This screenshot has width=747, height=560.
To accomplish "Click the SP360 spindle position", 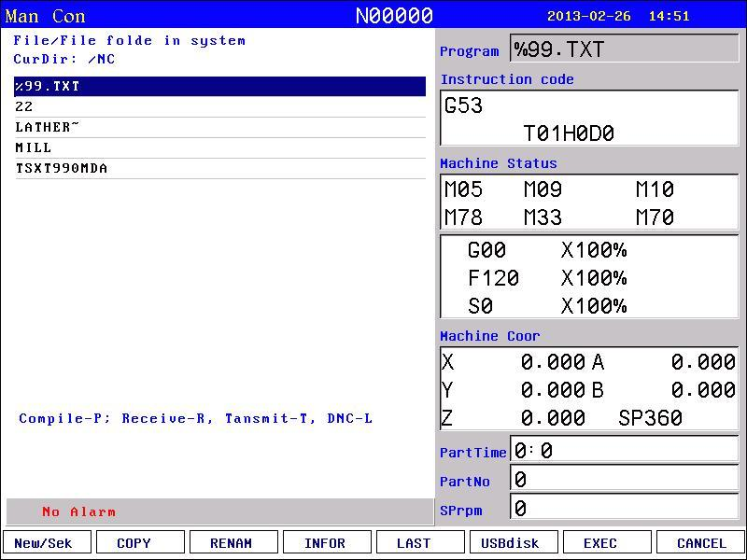I will tap(650, 418).
